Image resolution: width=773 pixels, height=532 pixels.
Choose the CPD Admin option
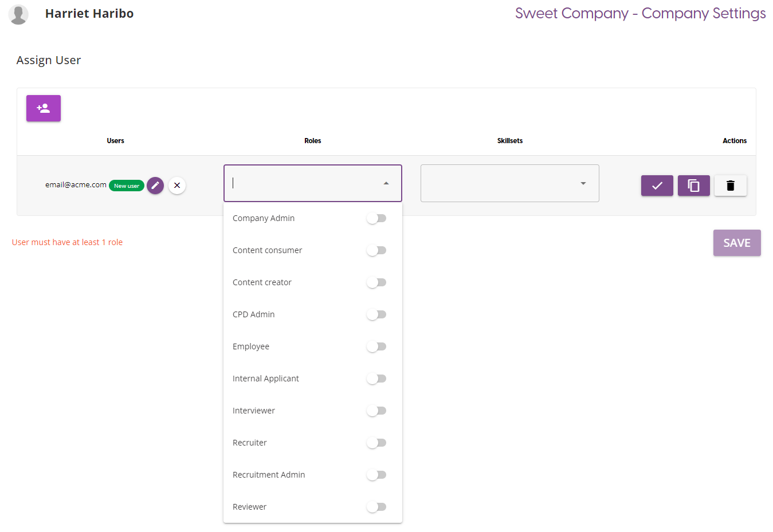(254, 314)
